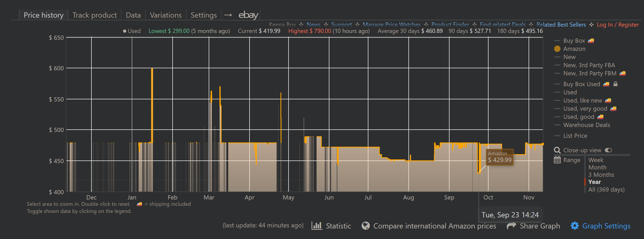The width and height of the screenshot is (644, 239).
Task: Set range to All (369 days)
Action: [606, 189]
